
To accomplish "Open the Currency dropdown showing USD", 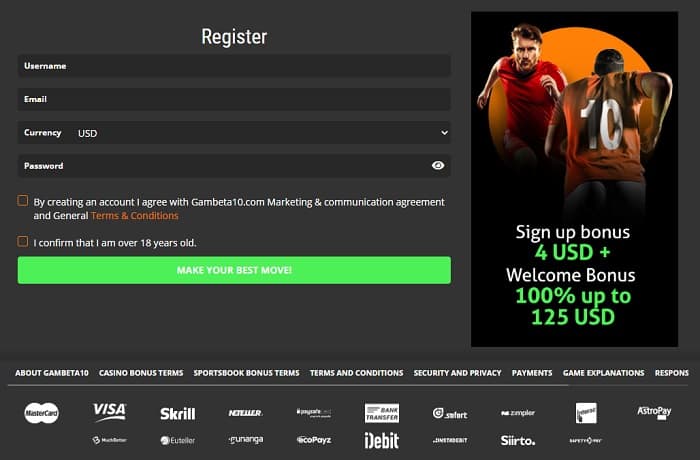I will coord(234,133).
